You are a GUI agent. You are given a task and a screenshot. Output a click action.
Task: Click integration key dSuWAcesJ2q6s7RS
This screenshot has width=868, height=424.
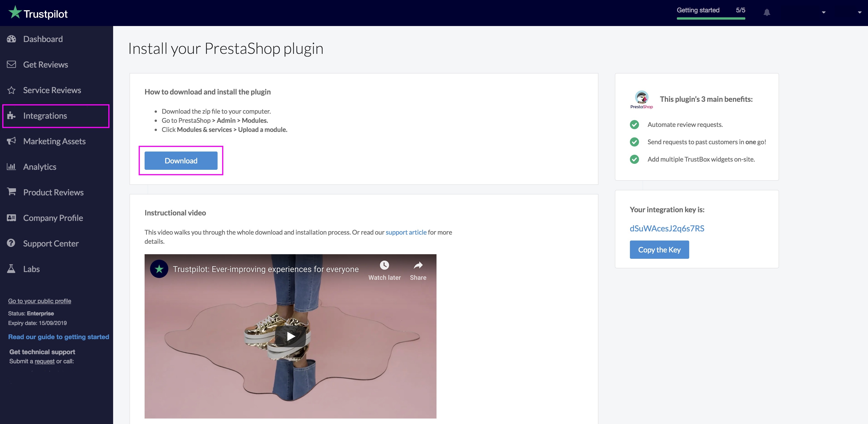[x=667, y=228]
